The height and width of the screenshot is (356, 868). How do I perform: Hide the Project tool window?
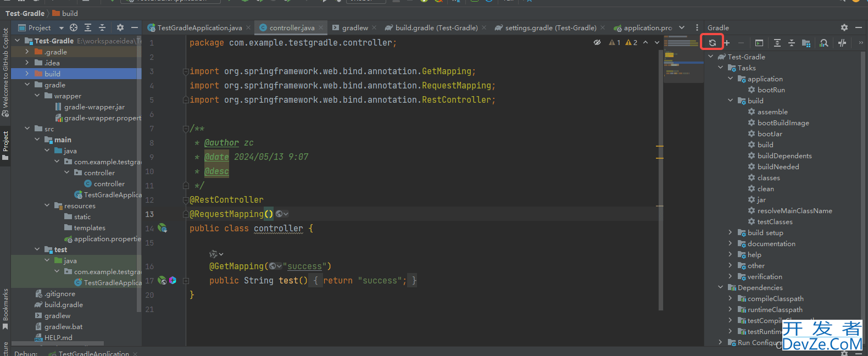pos(135,27)
